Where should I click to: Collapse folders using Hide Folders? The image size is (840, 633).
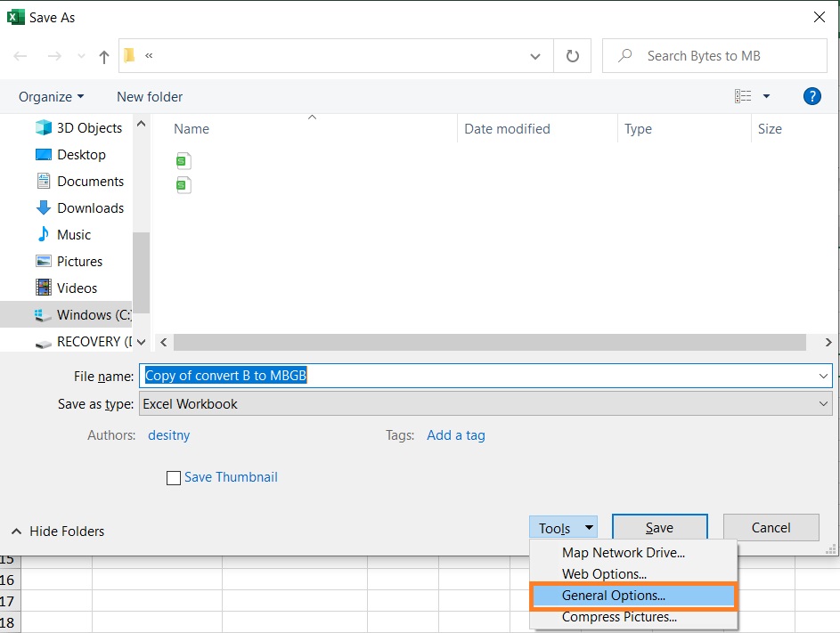[x=57, y=531]
